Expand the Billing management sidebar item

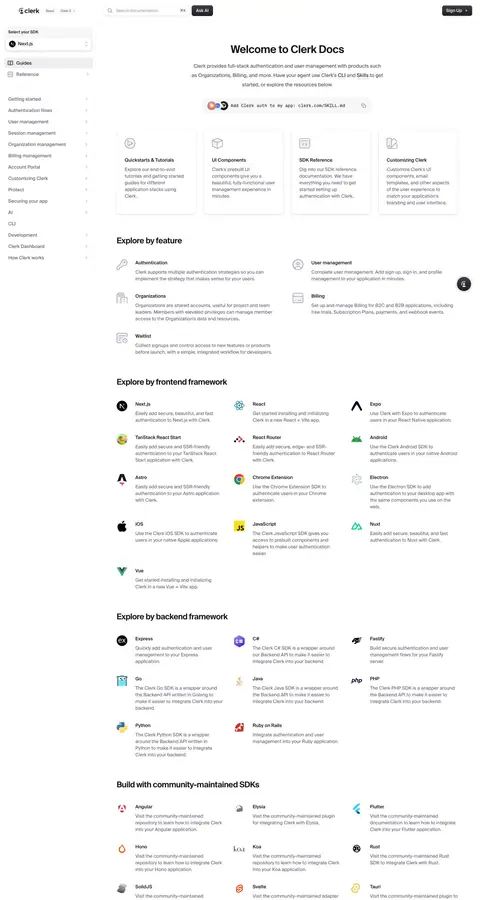tap(48, 156)
